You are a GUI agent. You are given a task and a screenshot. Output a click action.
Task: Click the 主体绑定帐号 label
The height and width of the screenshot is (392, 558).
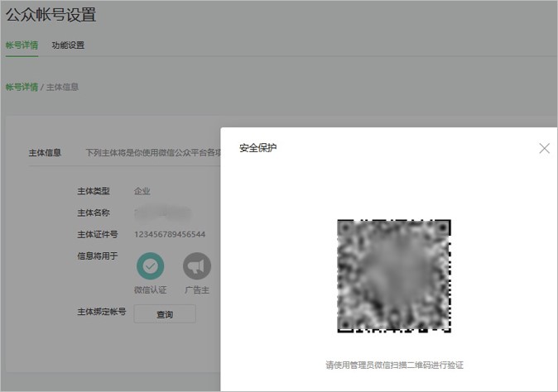pyautogui.click(x=102, y=312)
